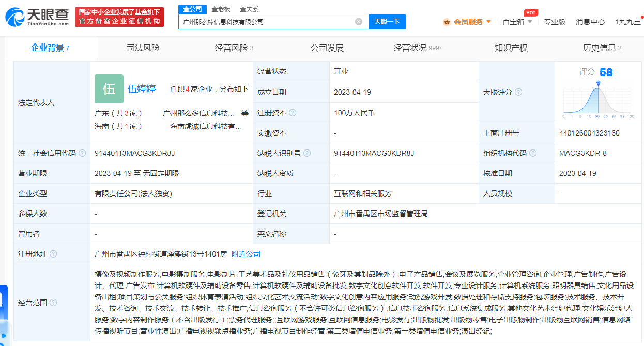
Task: Open 专业版 in the top bar
Action: click(x=555, y=22)
